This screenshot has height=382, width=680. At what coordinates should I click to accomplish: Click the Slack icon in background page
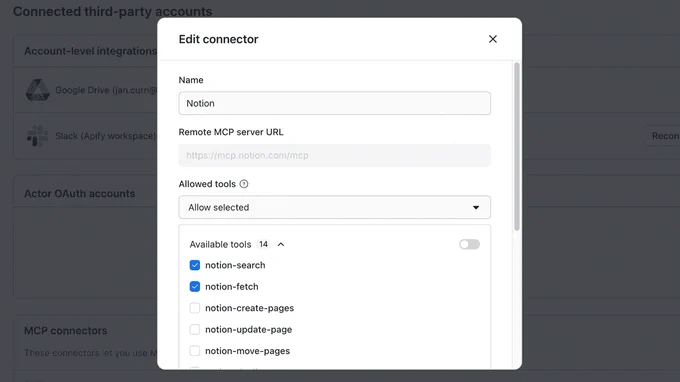(x=38, y=136)
